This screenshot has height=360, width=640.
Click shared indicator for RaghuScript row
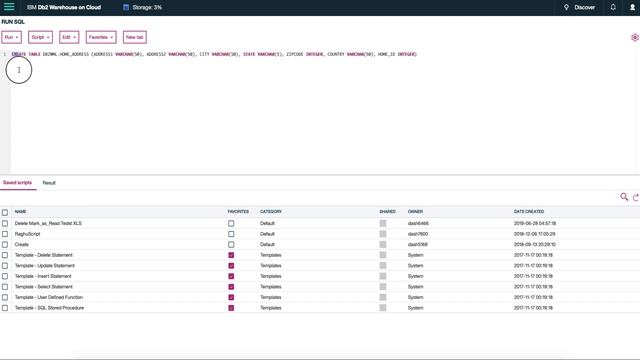383,234
